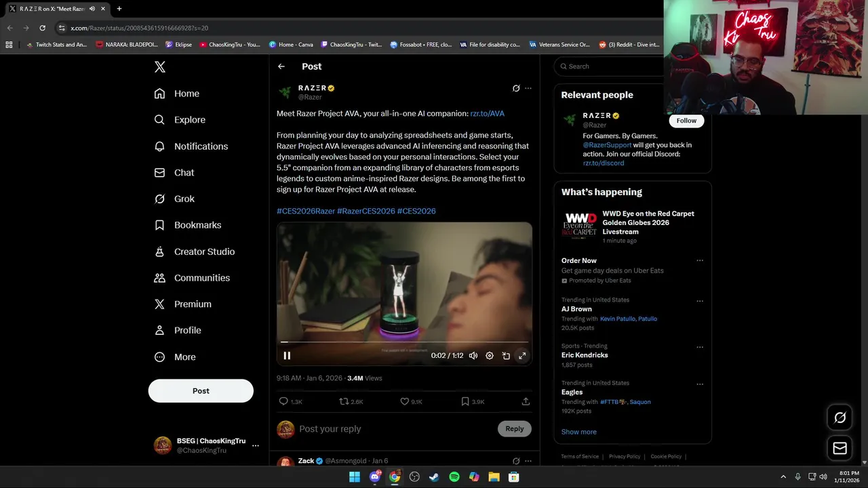Viewport: 868px width, 488px height.
Task: Open the Home - Canva bookmark
Action: tap(291, 45)
